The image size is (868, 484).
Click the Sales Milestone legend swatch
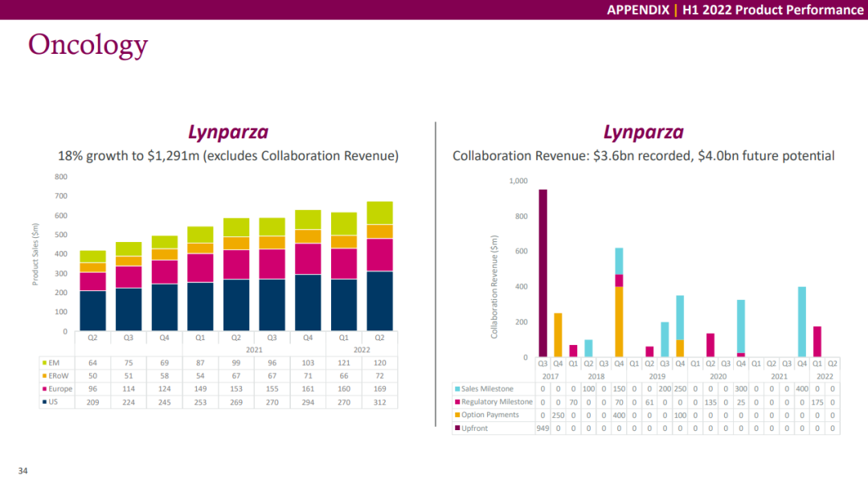(458, 389)
